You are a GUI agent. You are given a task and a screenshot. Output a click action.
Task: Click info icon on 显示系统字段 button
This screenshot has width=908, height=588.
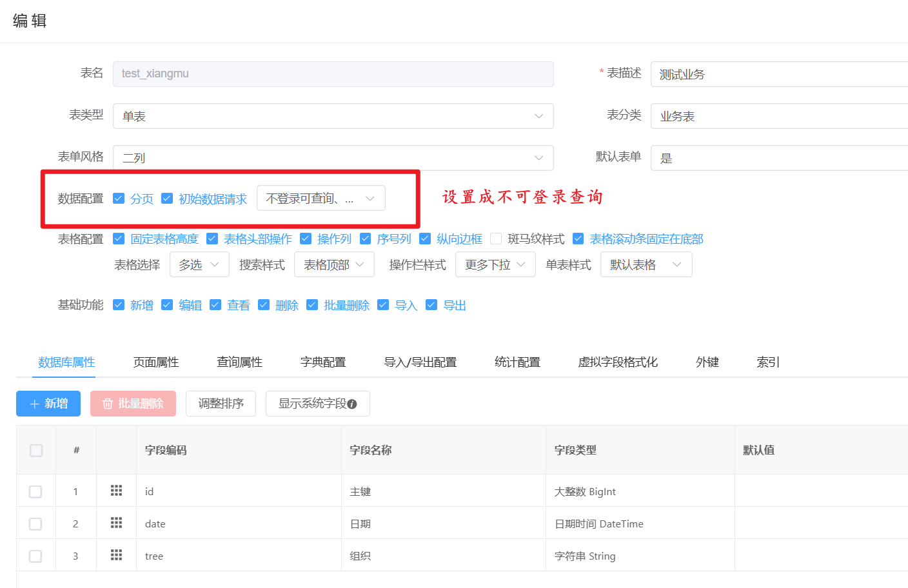[352, 404]
